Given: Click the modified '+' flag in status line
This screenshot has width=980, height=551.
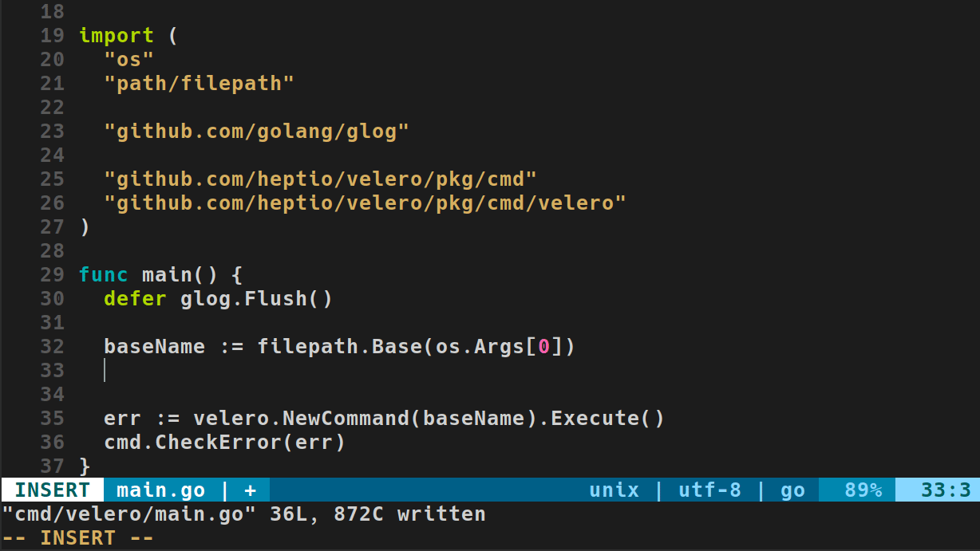Looking at the screenshot, I should (x=250, y=490).
